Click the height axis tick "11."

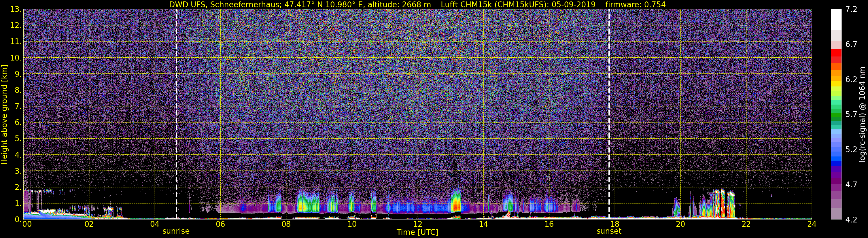tap(16, 42)
